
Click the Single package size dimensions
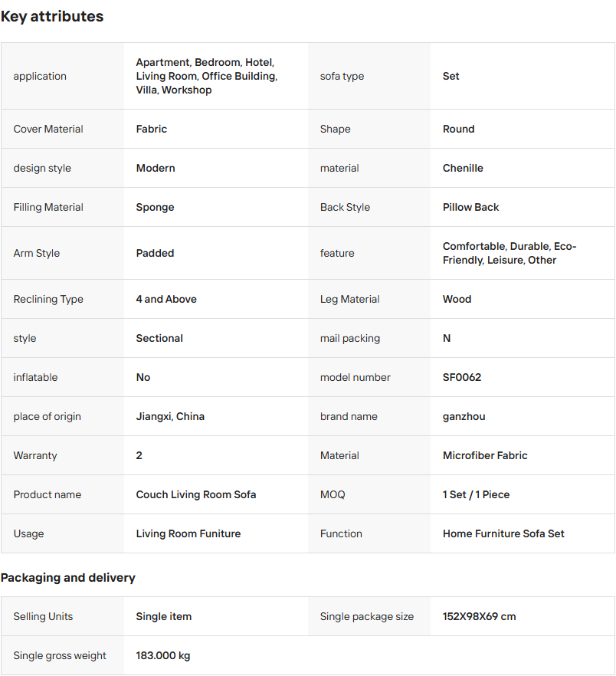[479, 616]
